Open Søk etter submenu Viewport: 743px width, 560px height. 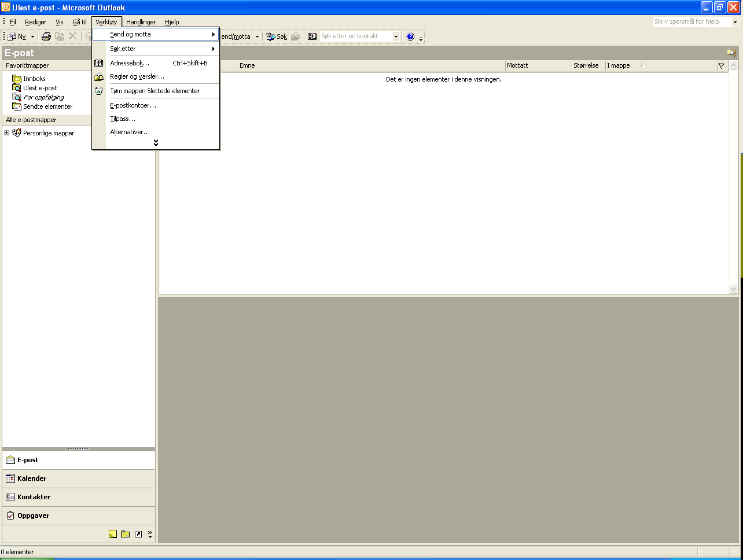tap(156, 49)
